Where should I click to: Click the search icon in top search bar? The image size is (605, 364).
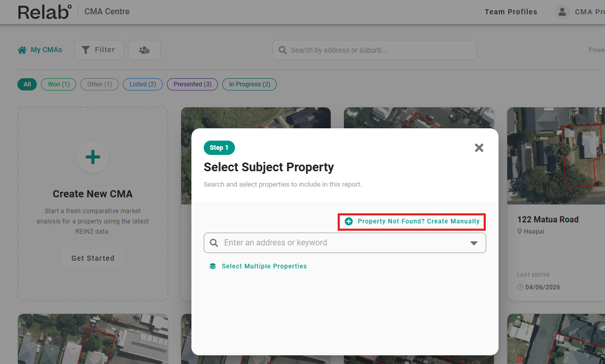tap(283, 50)
